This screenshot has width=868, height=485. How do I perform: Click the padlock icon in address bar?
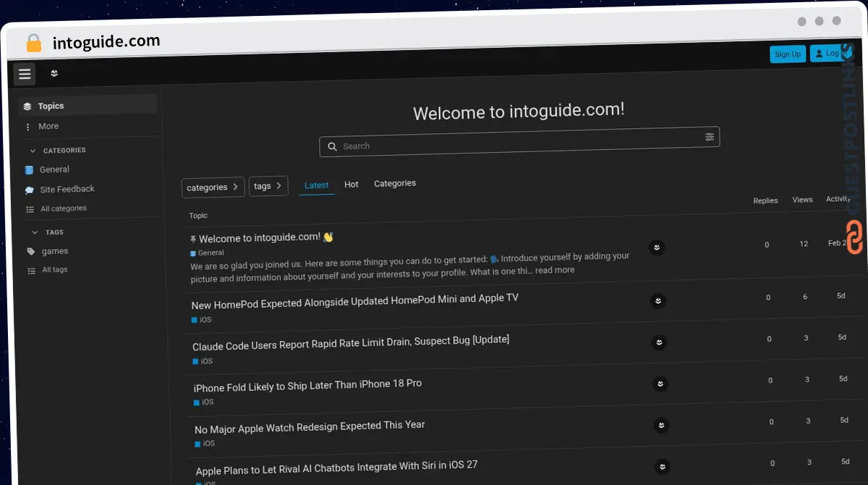pos(33,43)
